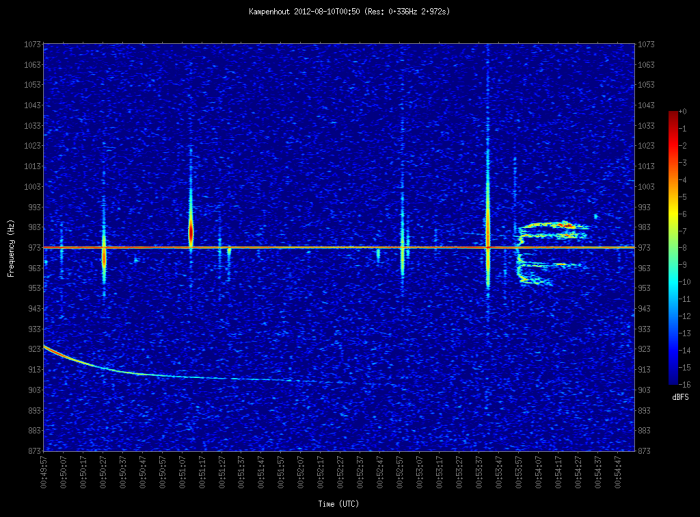This screenshot has width=700, height=517.
Task: Click the -3 value on the dBFS scale
Action: pyautogui.click(x=683, y=163)
